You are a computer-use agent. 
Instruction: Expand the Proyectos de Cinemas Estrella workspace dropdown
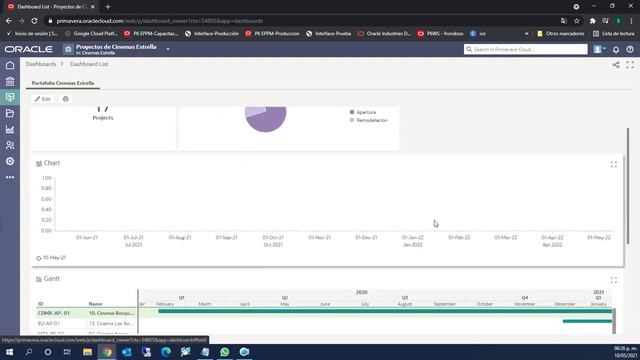pos(168,49)
